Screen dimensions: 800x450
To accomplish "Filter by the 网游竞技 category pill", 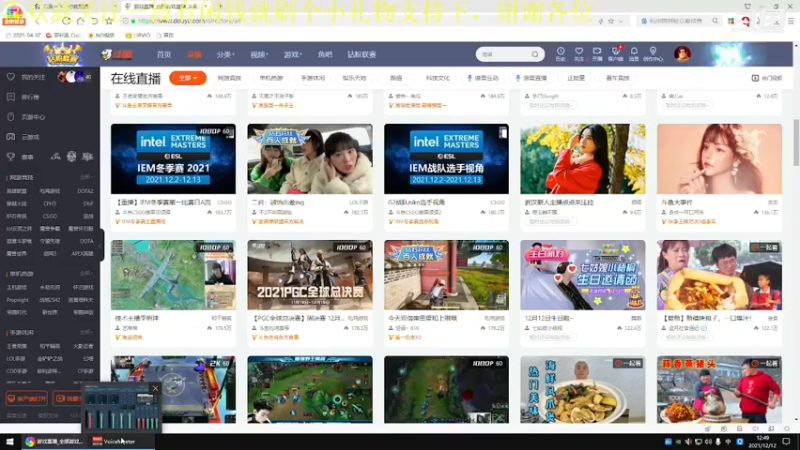I will click(x=229, y=78).
